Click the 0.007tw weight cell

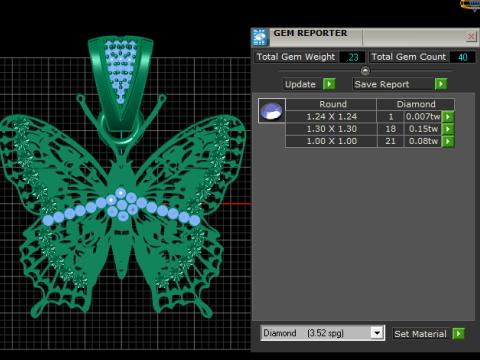pos(423,117)
